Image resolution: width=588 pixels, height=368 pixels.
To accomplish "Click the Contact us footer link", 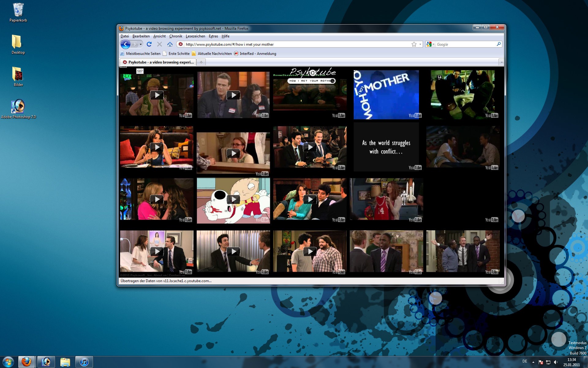I will tap(177, 275).
